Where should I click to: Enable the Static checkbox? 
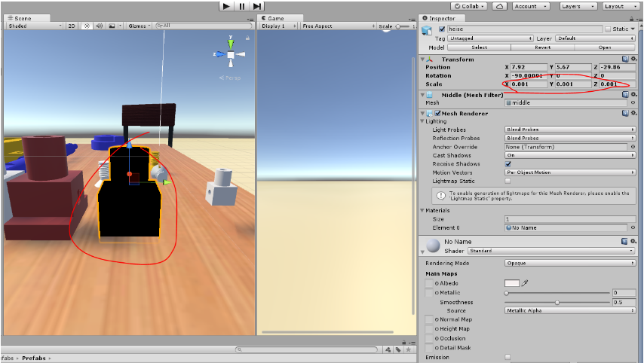[608, 29]
